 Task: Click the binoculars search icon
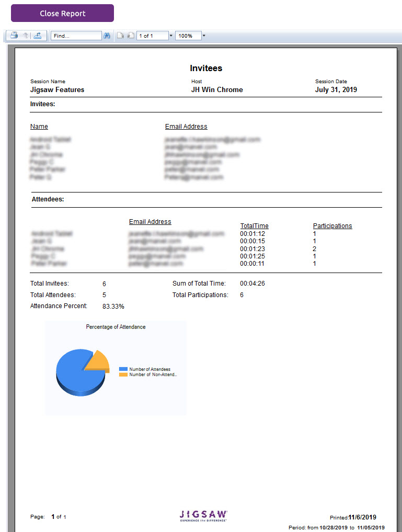tap(107, 36)
